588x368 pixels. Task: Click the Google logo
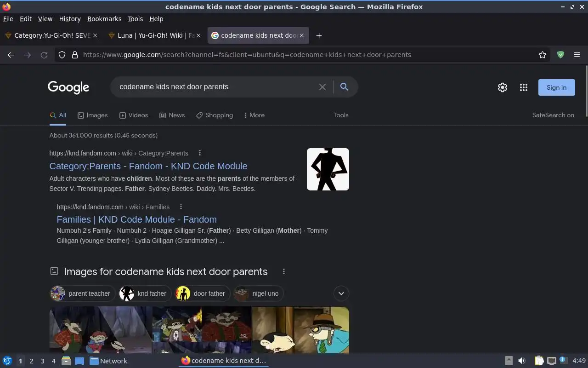(x=68, y=87)
